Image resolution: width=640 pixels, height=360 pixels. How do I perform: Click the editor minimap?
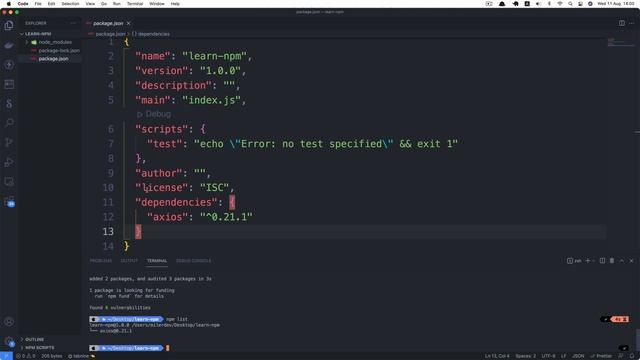pos(620,42)
